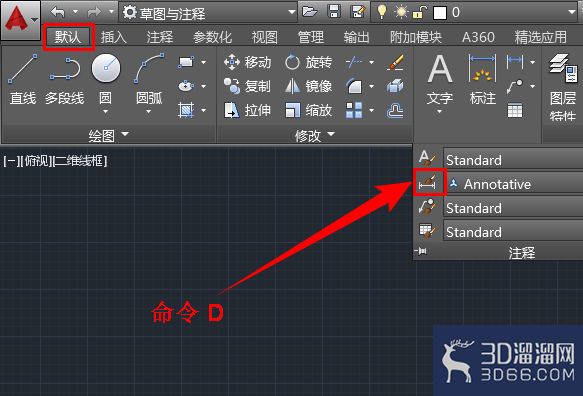Click the Save As icon
Viewport: 583px width, 396px height.
[x=358, y=12]
